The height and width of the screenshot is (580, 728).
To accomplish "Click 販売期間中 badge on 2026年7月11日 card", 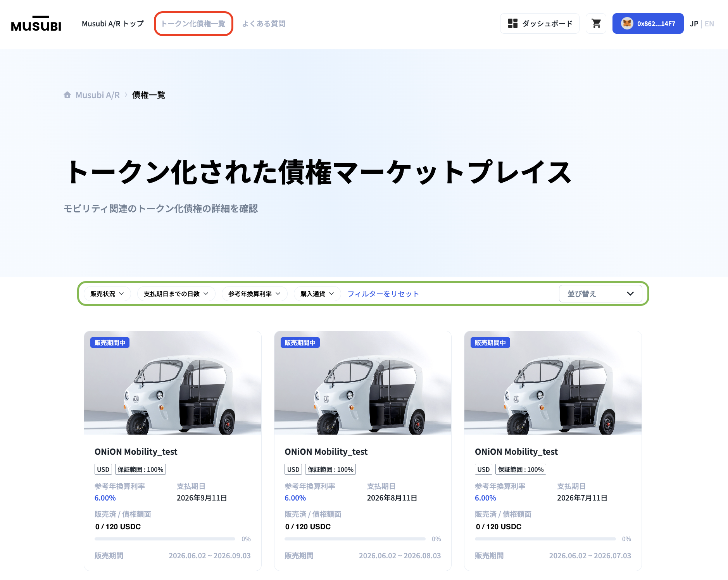I will click(490, 343).
